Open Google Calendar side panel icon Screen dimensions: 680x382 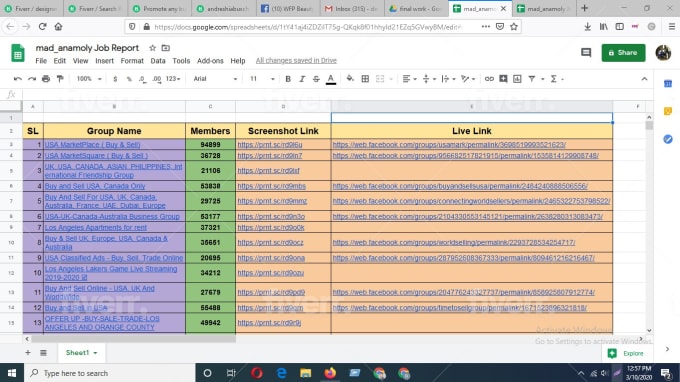tap(668, 84)
